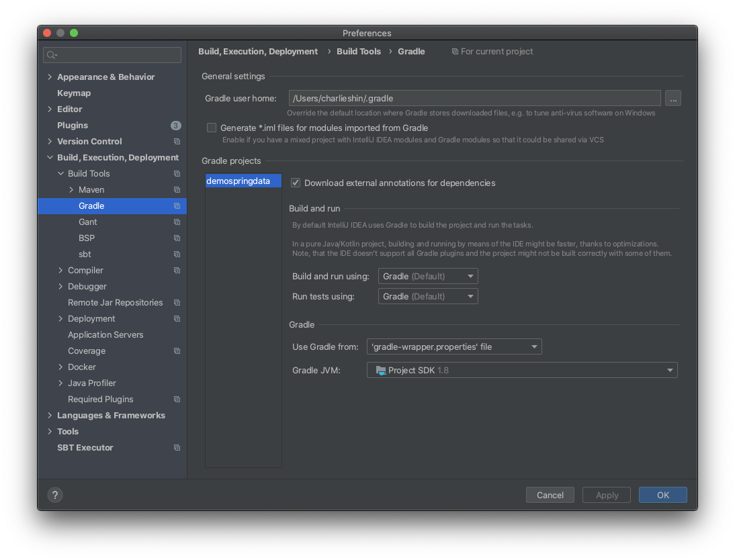Click the shared-settings icon beside Version Control
Screen dimensions: 735x560
pos(176,141)
